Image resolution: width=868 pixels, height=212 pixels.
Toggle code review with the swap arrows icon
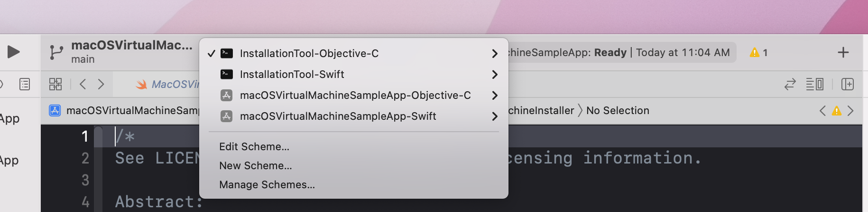[790, 85]
